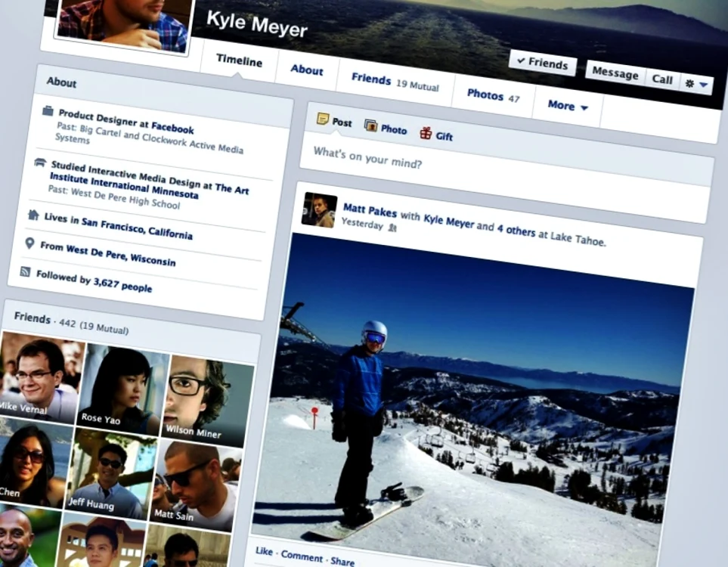Click Yesterday timestamp on post
Screen dimensions: 728x567
point(362,223)
